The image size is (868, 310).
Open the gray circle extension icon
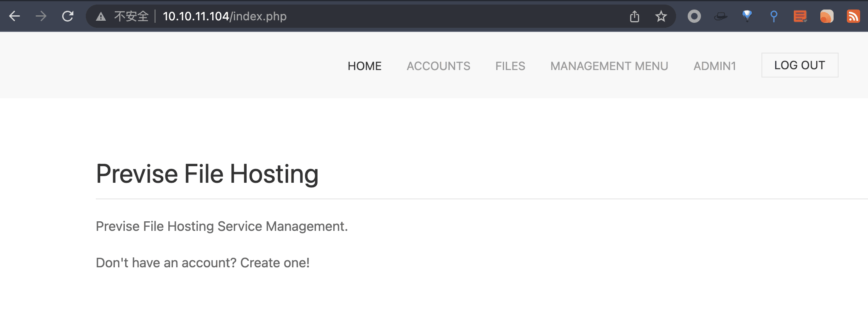tap(694, 16)
